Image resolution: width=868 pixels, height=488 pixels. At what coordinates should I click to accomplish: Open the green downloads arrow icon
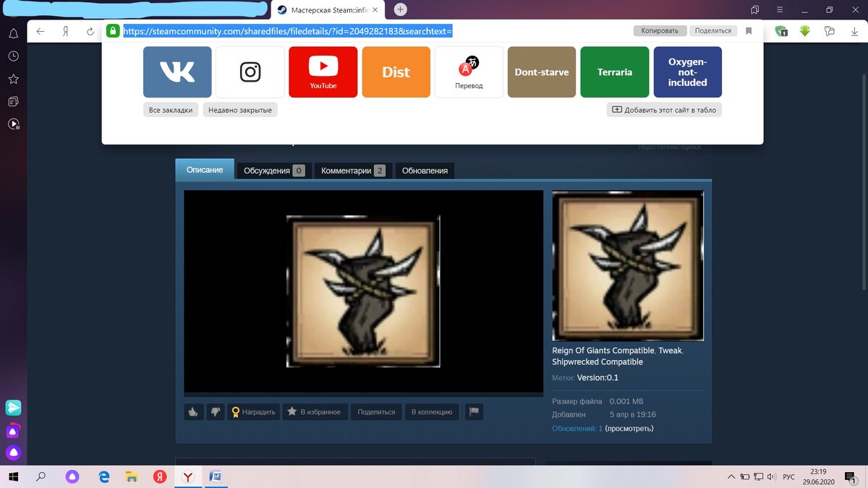(805, 31)
